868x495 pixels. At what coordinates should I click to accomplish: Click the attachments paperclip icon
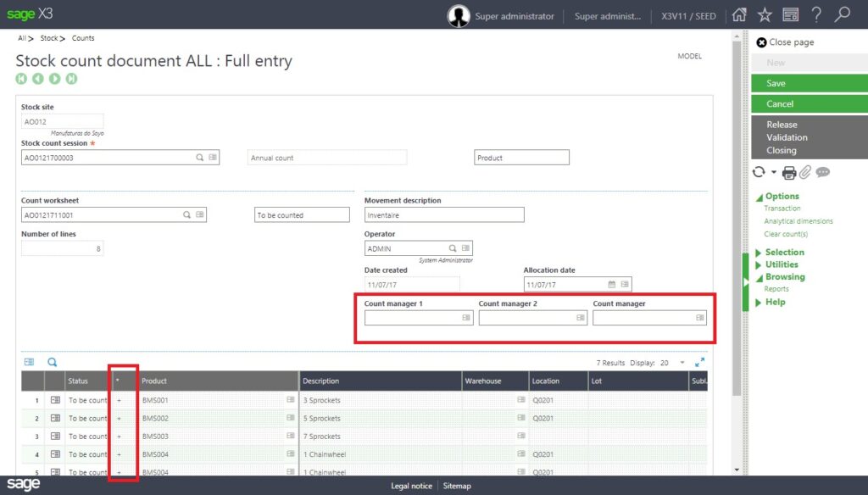point(804,172)
